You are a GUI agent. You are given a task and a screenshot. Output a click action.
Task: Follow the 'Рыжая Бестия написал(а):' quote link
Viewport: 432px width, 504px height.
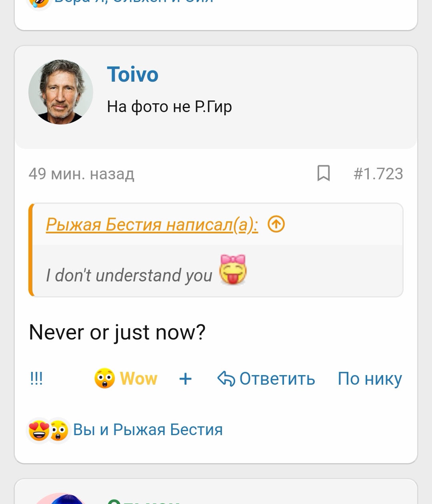click(x=152, y=225)
